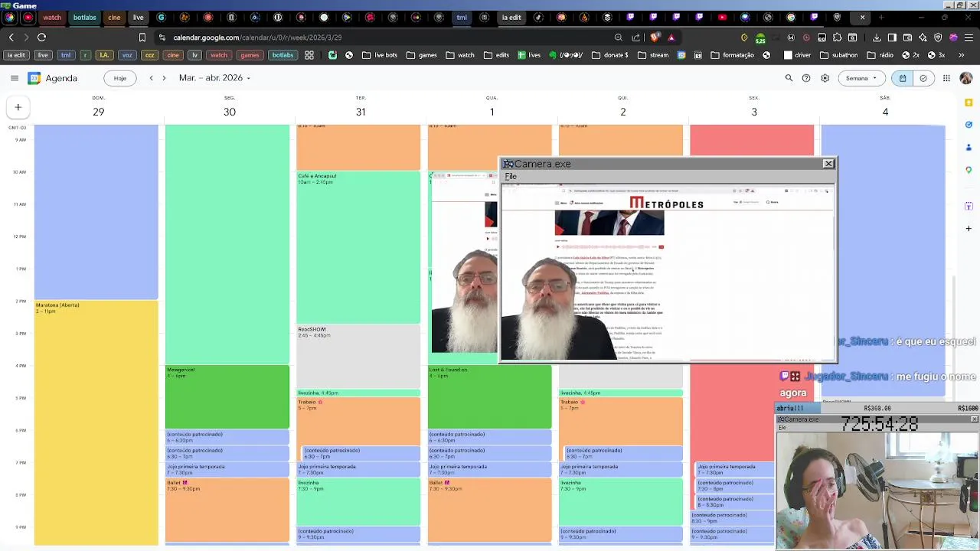Switch to the 'cine' browser tab
Screen dimensions: 980x551
coord(114,18)
